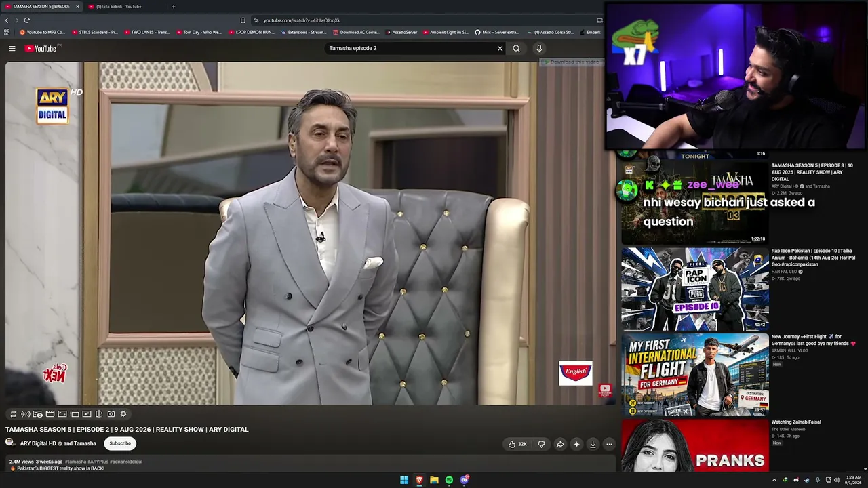Clear the YouTube search box text

(x=500, y=49)
